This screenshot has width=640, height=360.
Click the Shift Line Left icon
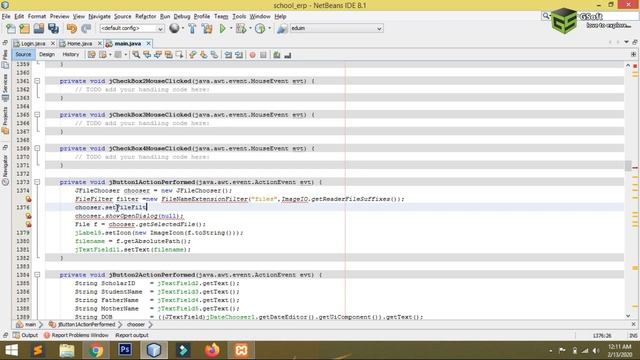(228, 55)
